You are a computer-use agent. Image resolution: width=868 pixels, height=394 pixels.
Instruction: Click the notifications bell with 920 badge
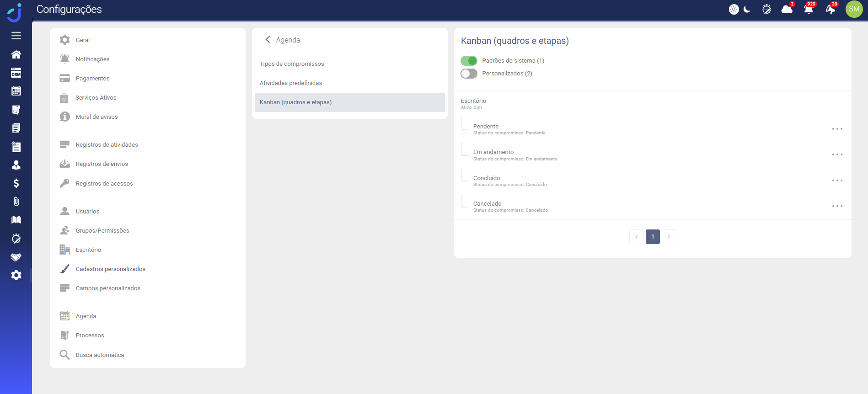pos(809,9)
